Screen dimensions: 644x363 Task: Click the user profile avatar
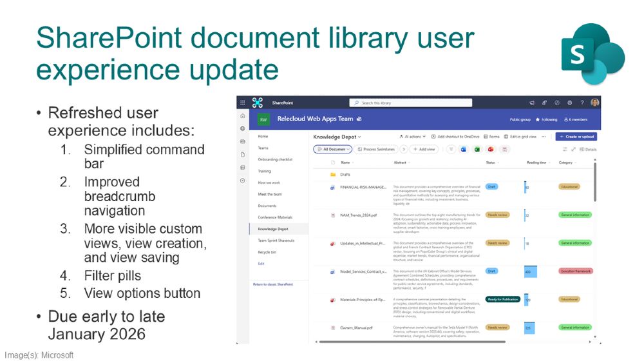pos(594,103)
